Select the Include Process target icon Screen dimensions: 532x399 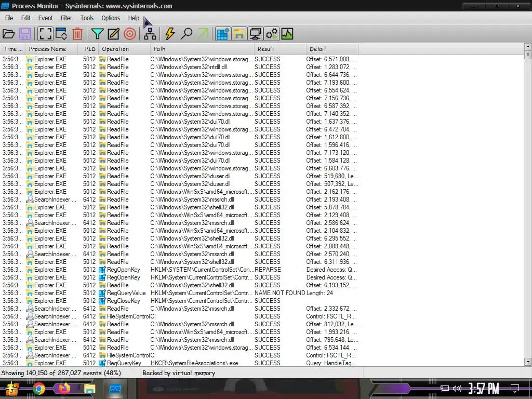click(130, 34)
